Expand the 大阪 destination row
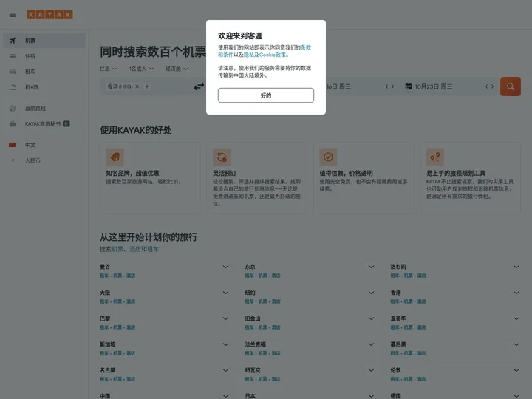The width and height of the screenshot is (532, 399). [x=225, y=293]
